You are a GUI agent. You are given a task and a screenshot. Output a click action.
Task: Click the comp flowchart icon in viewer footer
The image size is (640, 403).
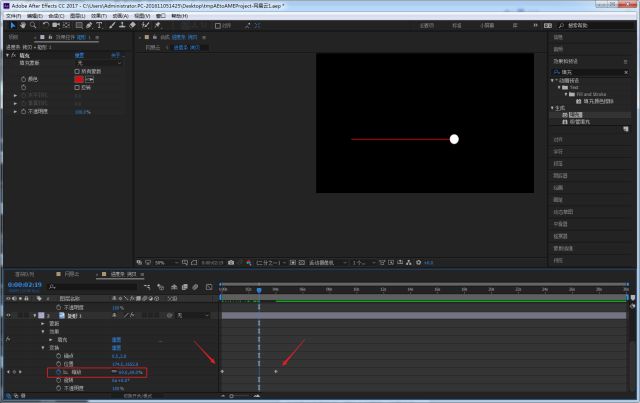tap(409, 263)
